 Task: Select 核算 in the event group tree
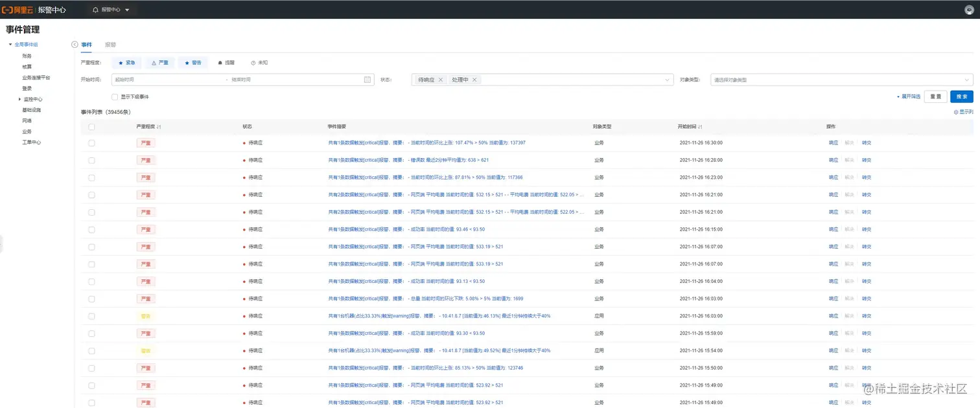(27, 67)
